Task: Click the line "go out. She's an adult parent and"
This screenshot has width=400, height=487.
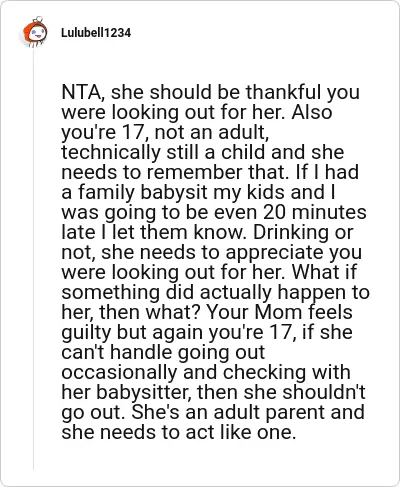Action: (x=213, y=412)
